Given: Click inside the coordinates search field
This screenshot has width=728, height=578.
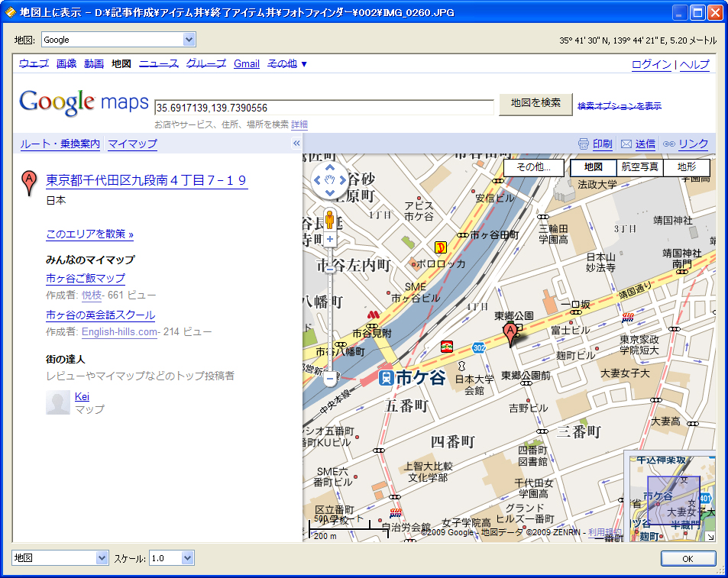Looking at the screenshot, I should 321,106.
